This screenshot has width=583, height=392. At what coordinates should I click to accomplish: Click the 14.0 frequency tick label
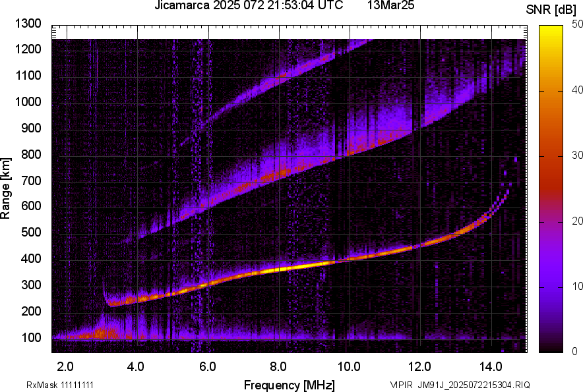tap(491, 367)
